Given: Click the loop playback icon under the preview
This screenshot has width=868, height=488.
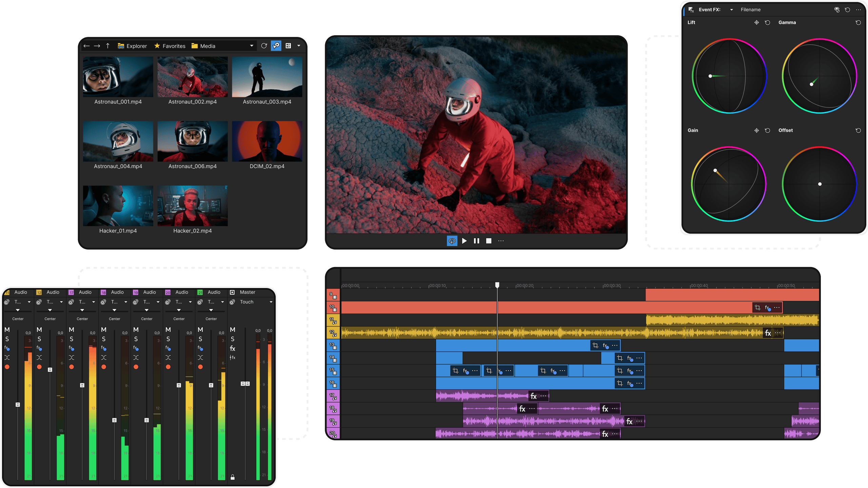Looking at the screenshot, I should pyautogui.click(x=452, y=241).
